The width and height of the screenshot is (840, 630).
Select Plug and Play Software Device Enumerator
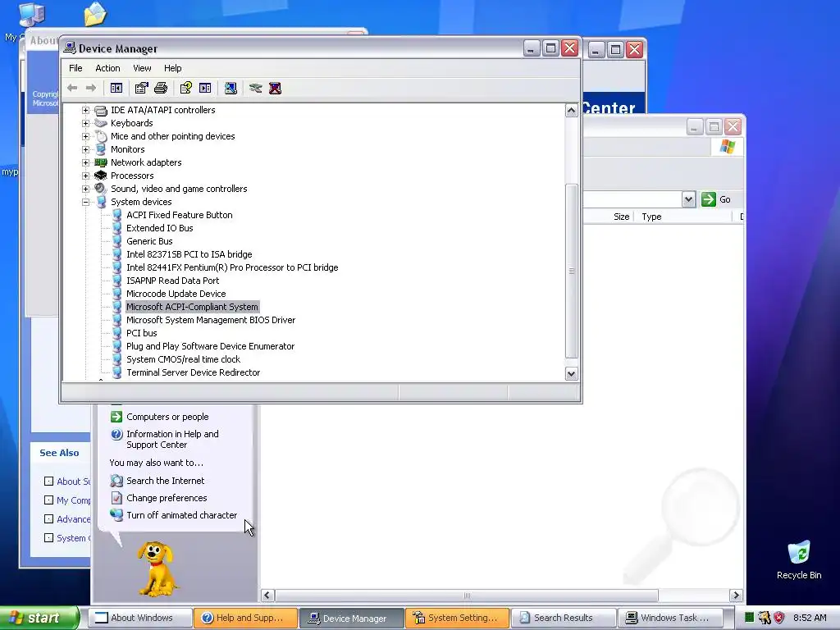click(x=211, y=346)
